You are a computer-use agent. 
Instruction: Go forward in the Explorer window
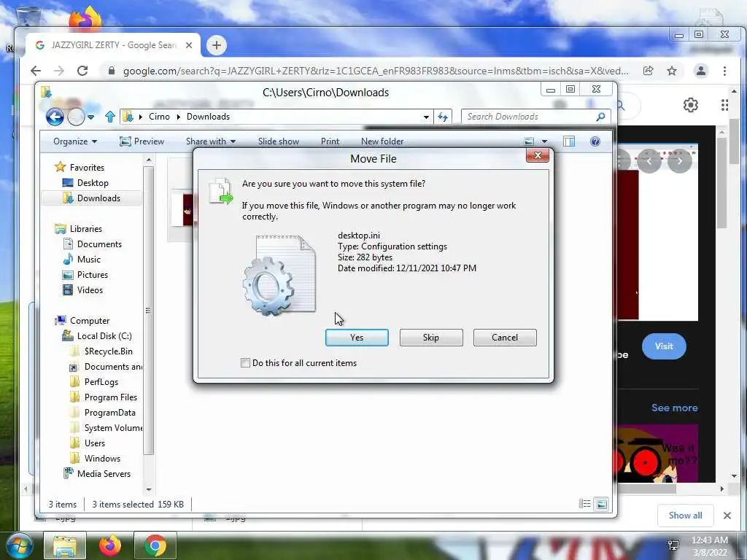point(76,117)
